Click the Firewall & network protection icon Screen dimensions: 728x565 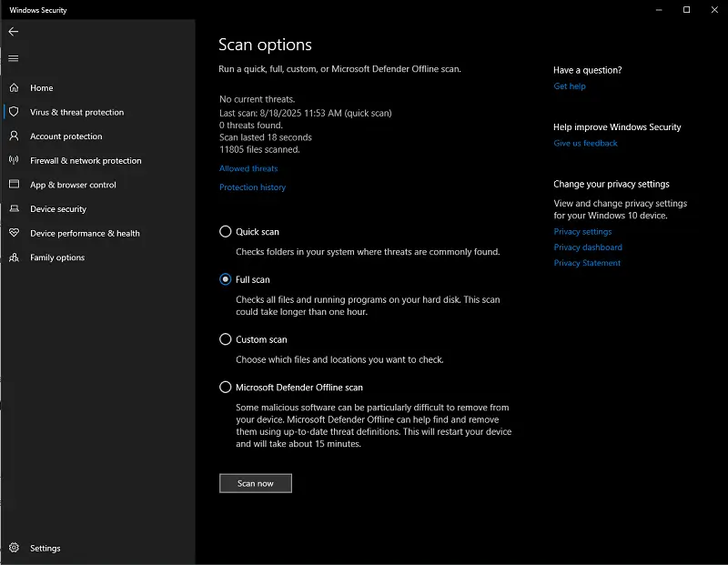coord(14,160)
